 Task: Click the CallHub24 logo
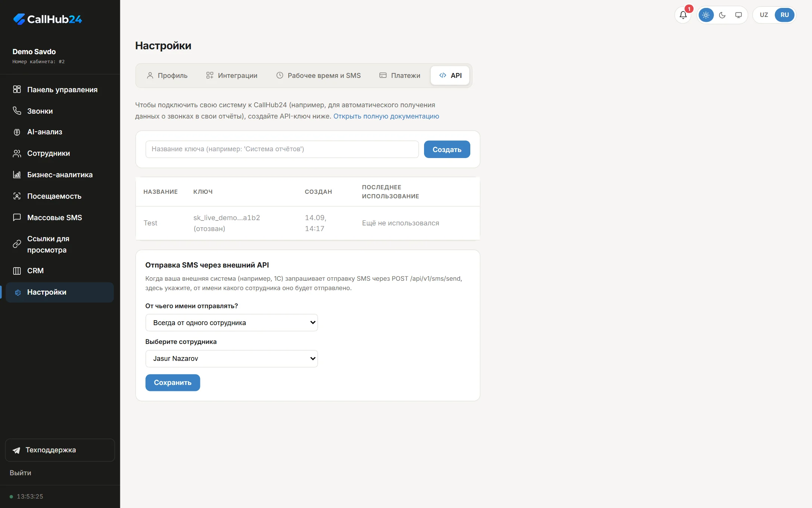point(47,19)
